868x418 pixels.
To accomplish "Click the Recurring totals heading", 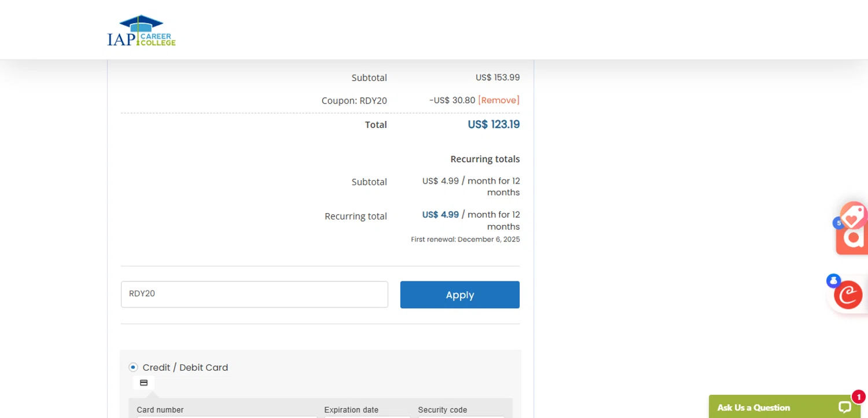I will [485, 159].
